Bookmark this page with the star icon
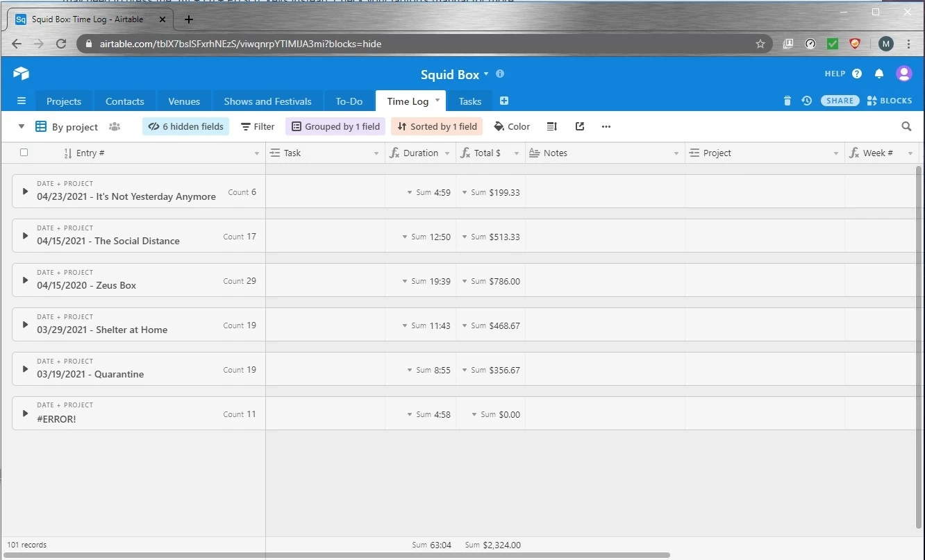 tap(760, 44)
